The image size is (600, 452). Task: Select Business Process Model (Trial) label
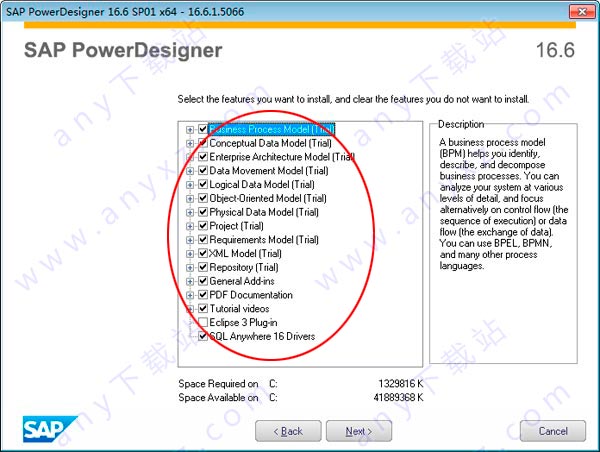(272, 129)
